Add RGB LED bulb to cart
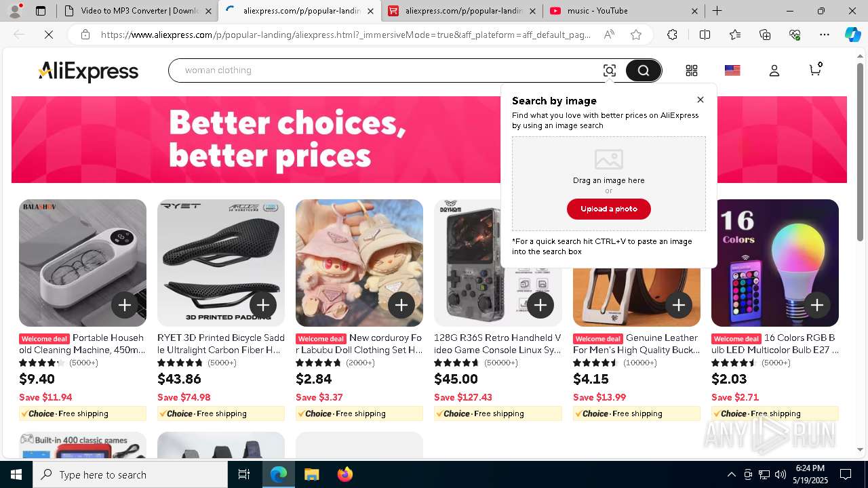 pos(817,305)
